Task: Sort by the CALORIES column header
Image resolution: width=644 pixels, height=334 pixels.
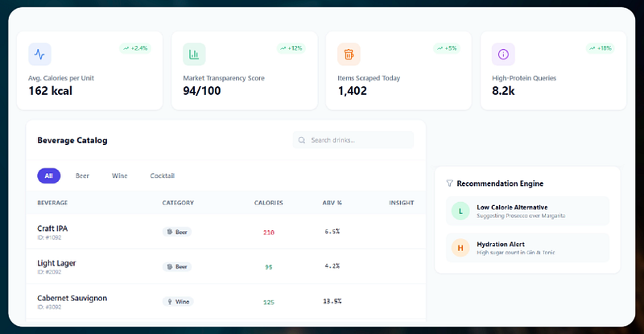Action: click(x=269, y=203)
